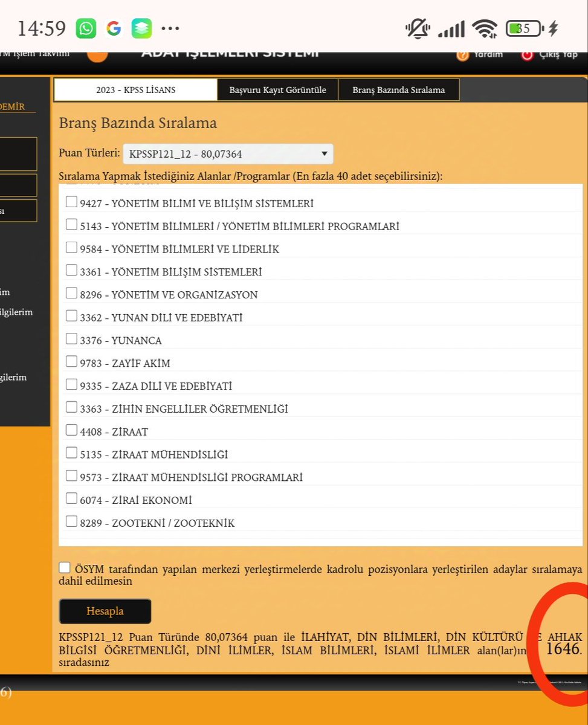Exclude placed candidates via ÖSYM checkbox
The image size is (588, 725).
click(x=65, y=568)
